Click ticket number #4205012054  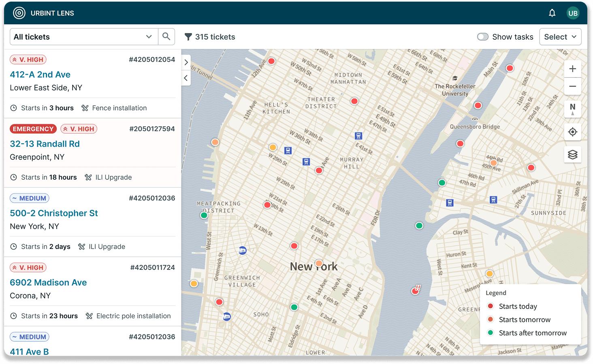152,60
